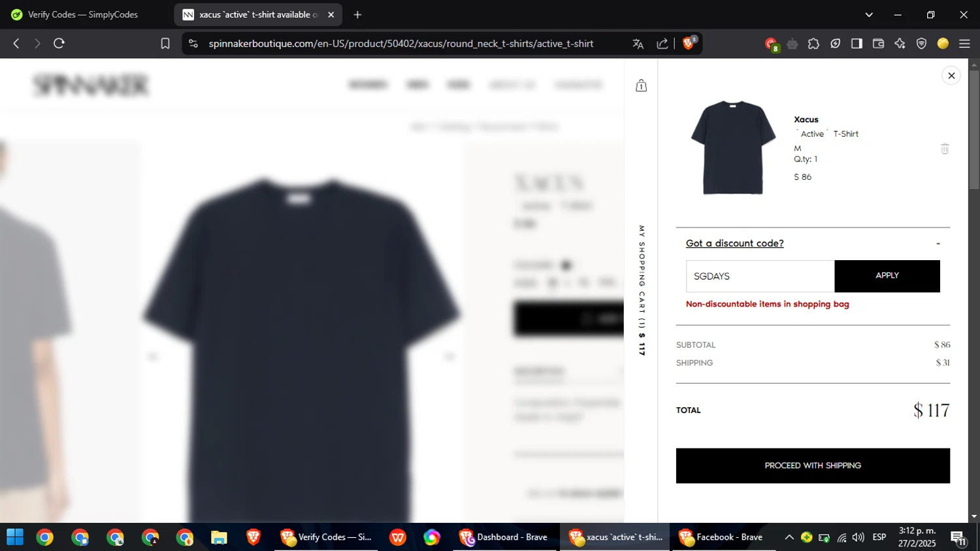Viewport: 980px width, 551px height.
Task: Open the Verify Codes taskbar window
Action: [x=326, y=537]
